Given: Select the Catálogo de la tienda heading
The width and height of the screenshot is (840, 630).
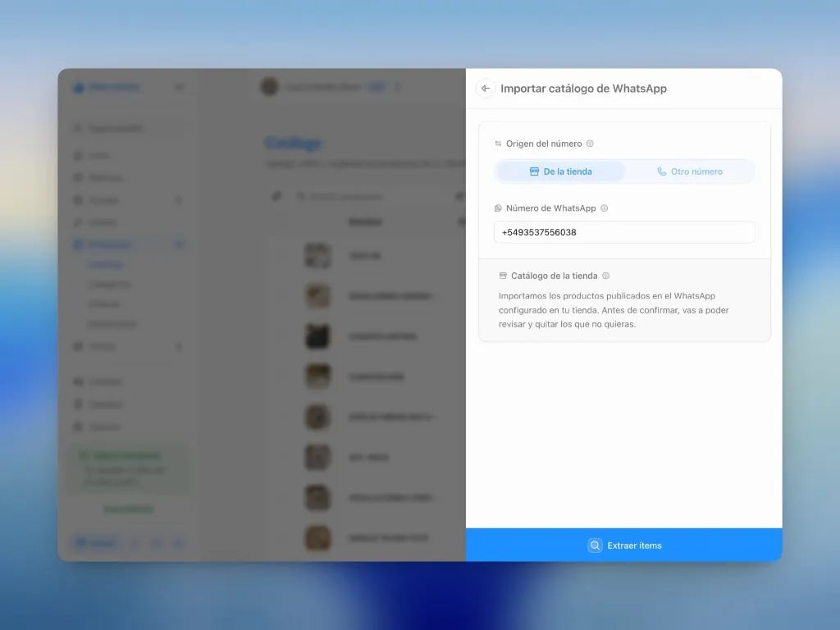Looking at the screenshot, I should [x=554, y=276].
